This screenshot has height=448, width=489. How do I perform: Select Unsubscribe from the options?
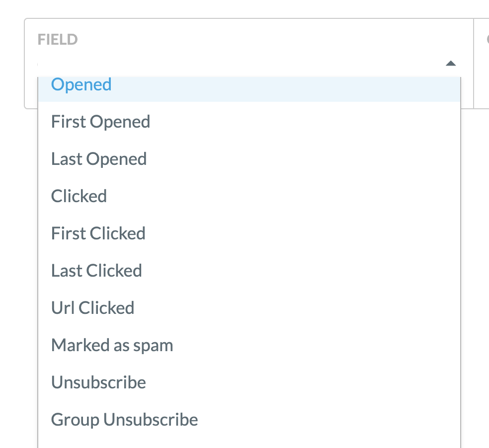(x=249, y=382)
